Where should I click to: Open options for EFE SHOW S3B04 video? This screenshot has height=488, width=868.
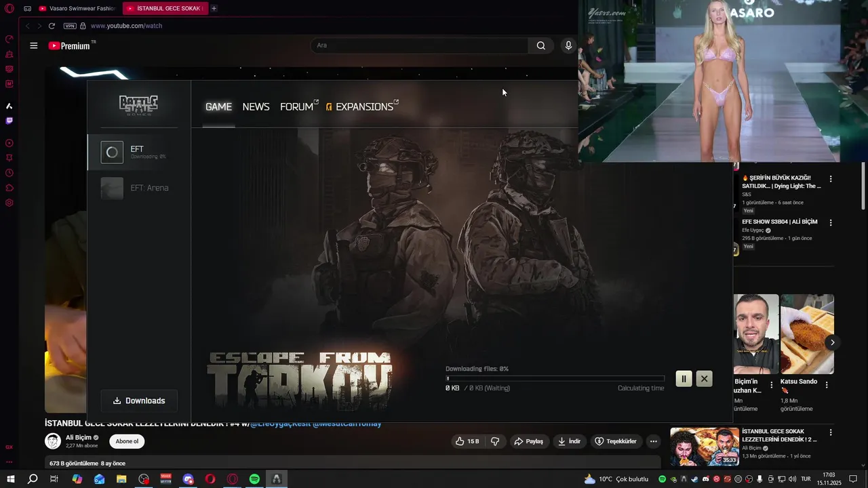831,222
